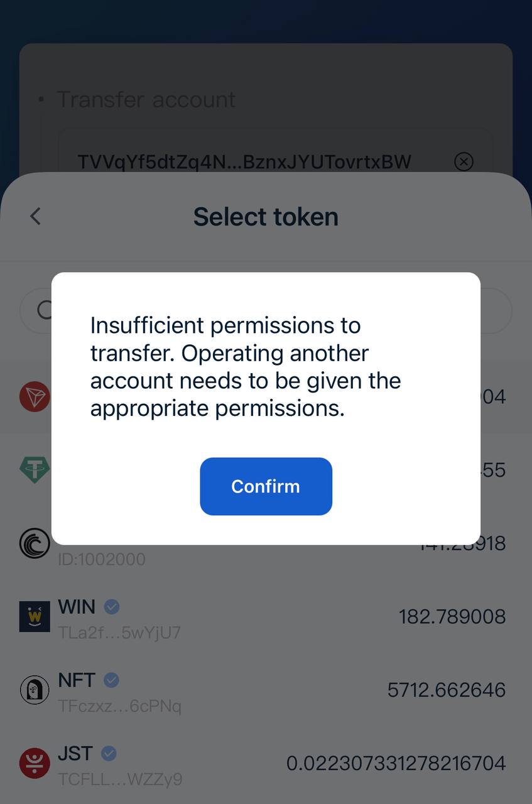Image resolution: width=532 pixels, height=804 pixels.
Task: Clear the transfer account address field
Action: [x=464, y=162]
